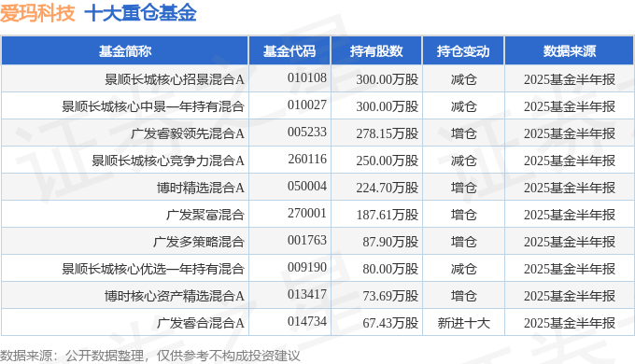Click the 基金简称 column header

pos(125,51)
